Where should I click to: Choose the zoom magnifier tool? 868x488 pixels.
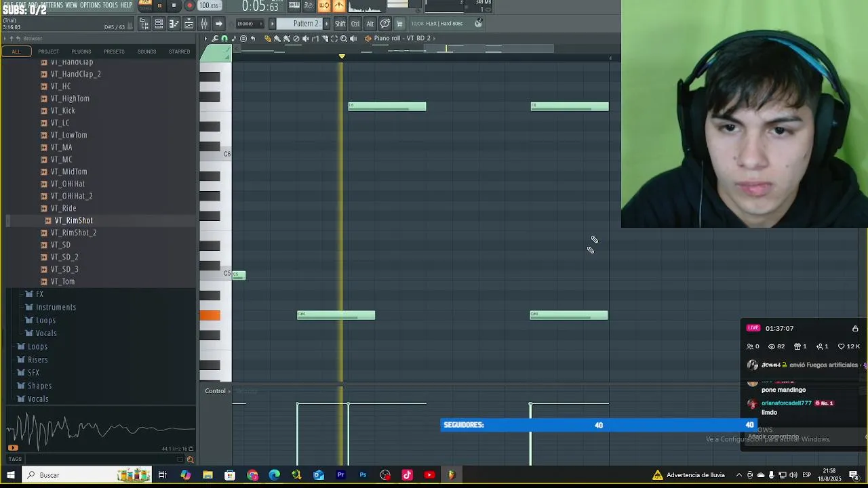click(x=344, y=39)
